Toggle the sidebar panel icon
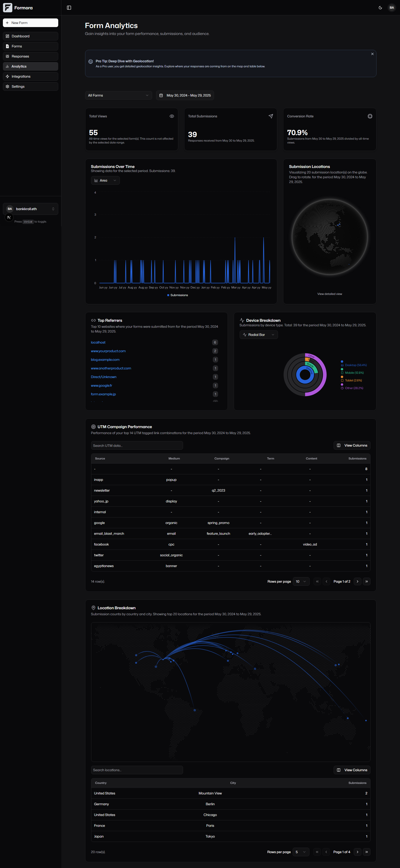400x868 pixels. 69,8
